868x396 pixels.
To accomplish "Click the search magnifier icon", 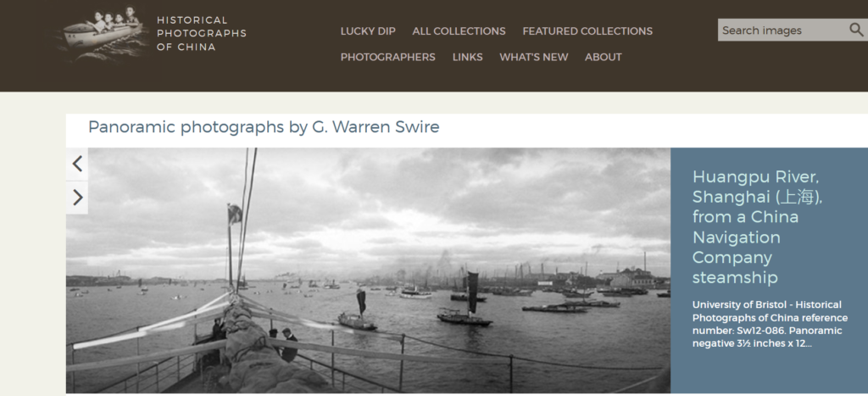I will 856,30.
